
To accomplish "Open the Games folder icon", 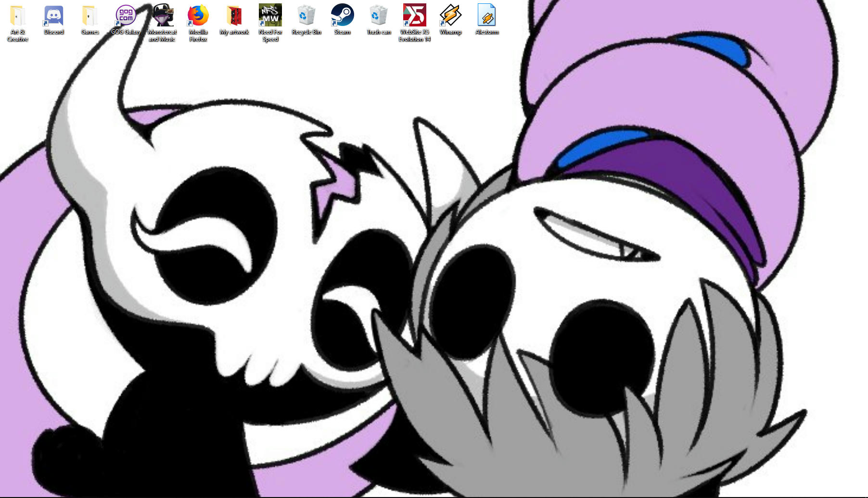I will (90, 16).
